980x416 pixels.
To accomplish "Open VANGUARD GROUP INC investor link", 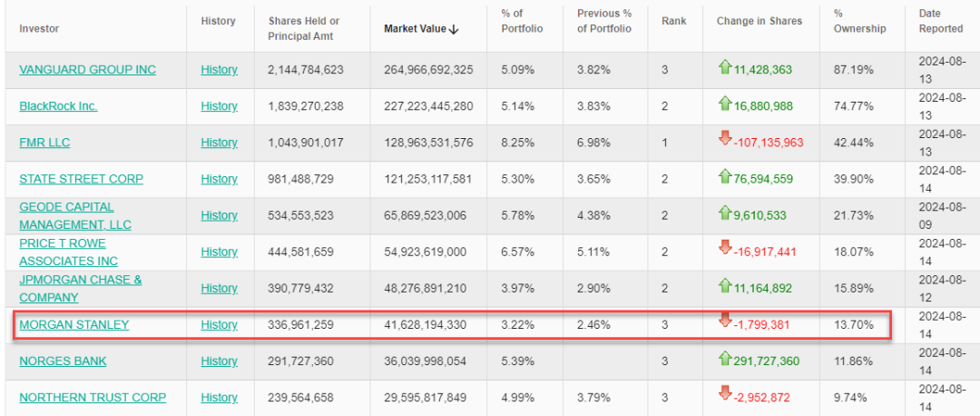I will coord(87,69).
